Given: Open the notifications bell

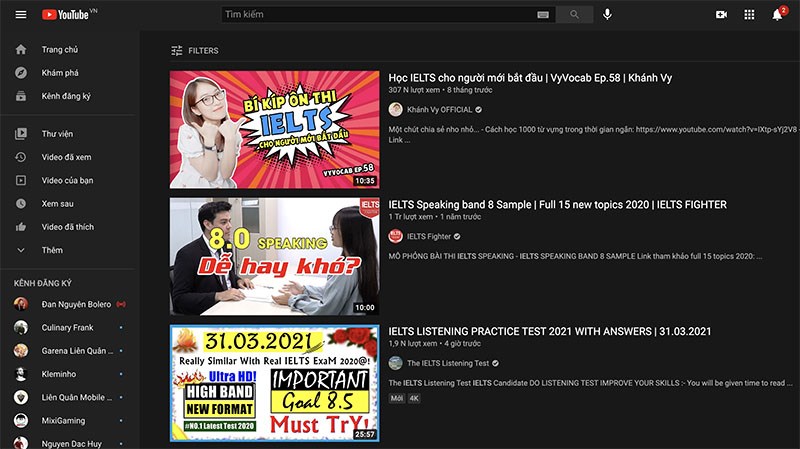Looking at the screenshot, I should [777, 15].
